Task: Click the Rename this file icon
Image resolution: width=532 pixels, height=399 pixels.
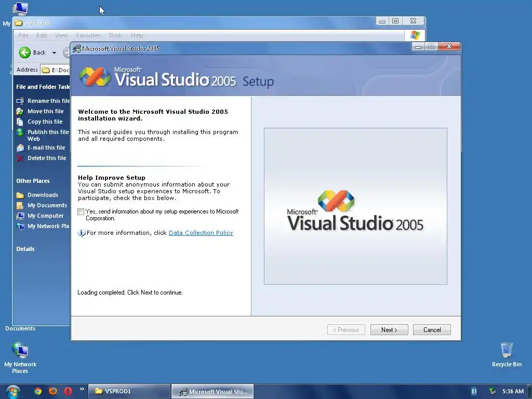Action: click(20, 101)
